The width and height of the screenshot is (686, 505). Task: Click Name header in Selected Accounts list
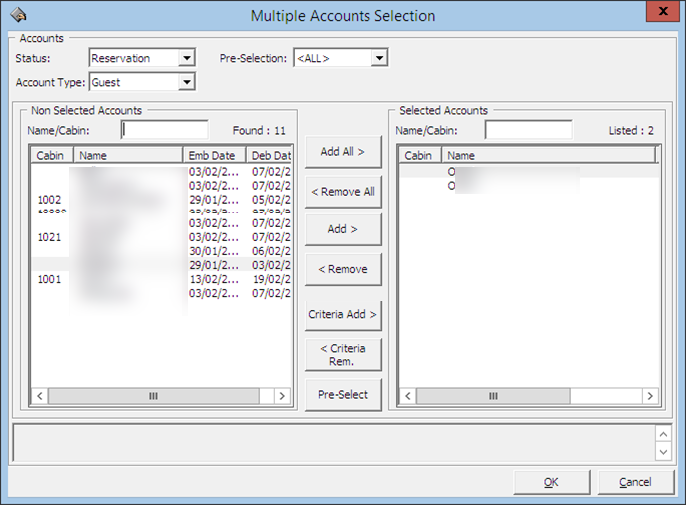coord(549,155)
